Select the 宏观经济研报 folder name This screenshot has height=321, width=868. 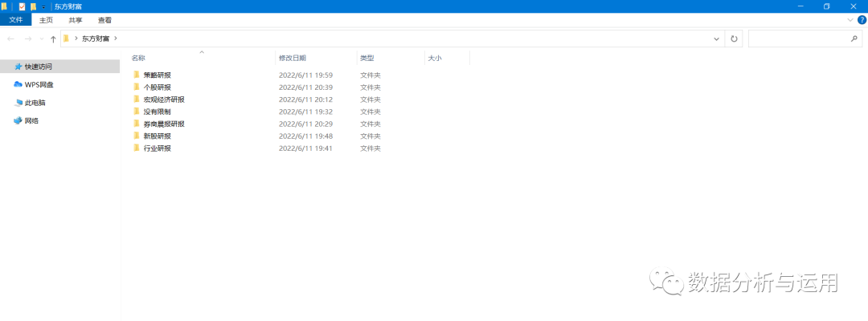coord(164,100)
